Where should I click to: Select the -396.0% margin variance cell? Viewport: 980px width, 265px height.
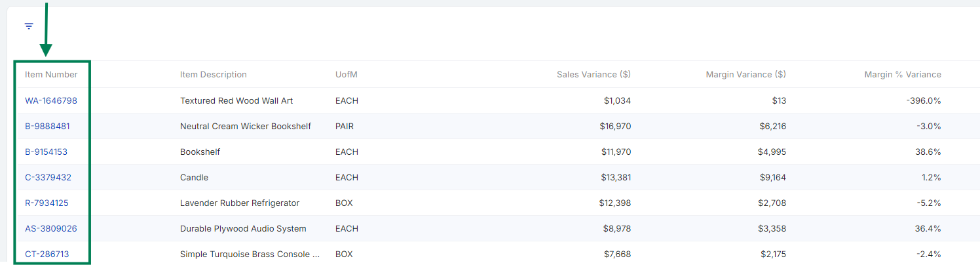point(924,101)
